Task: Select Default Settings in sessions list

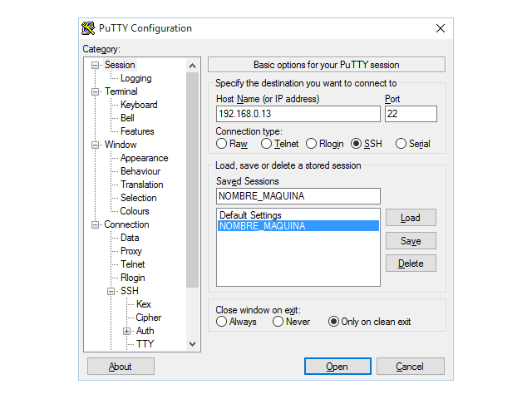Action: point(298,215)
